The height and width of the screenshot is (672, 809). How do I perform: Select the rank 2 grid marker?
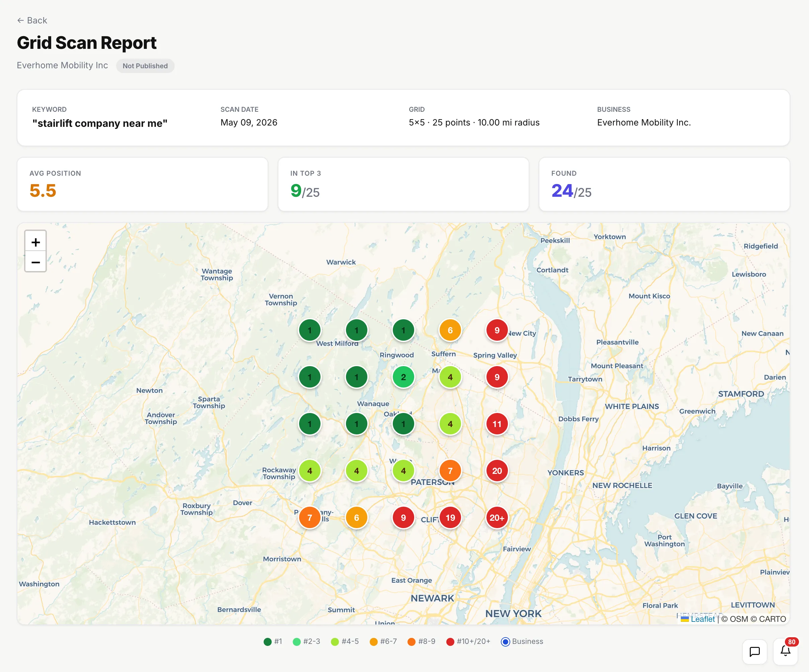coord(403,377)
